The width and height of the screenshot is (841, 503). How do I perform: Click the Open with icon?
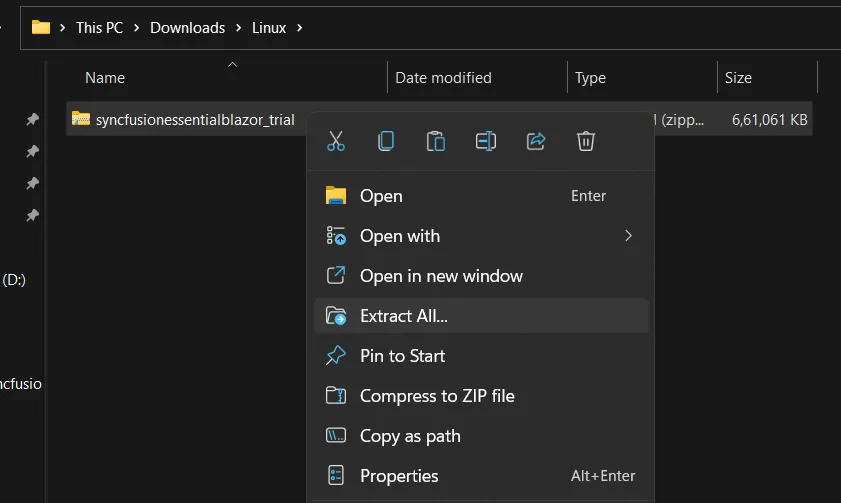coord(336,235)
